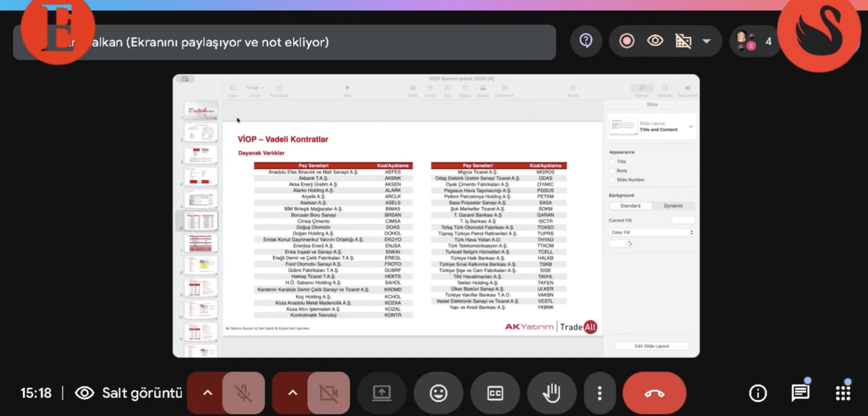Toggle the disabled camera button

[328, 393]
